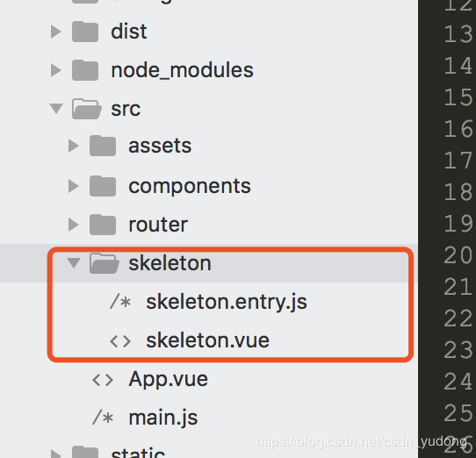Open main.js file
Viewport: 476px width, 458px height.
point(163,418)
